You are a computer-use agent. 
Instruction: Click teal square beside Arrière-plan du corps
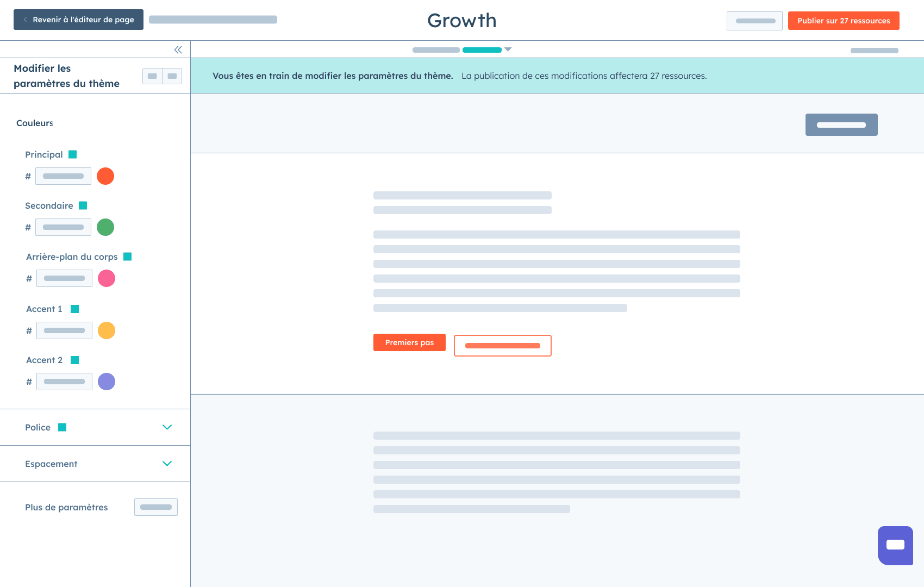[x=128, y=257]
